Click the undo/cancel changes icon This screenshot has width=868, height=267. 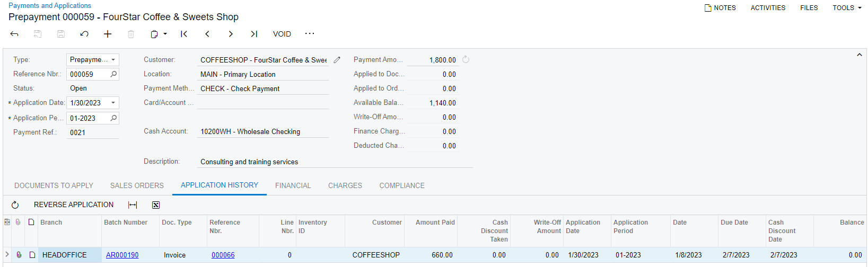tap(84, 34)
